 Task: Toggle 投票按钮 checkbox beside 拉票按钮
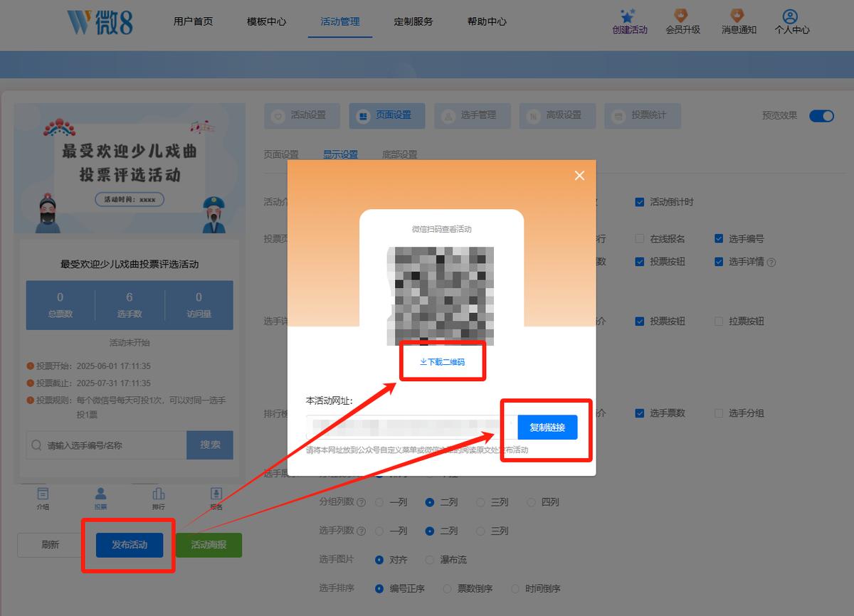[x=640, y=322]
